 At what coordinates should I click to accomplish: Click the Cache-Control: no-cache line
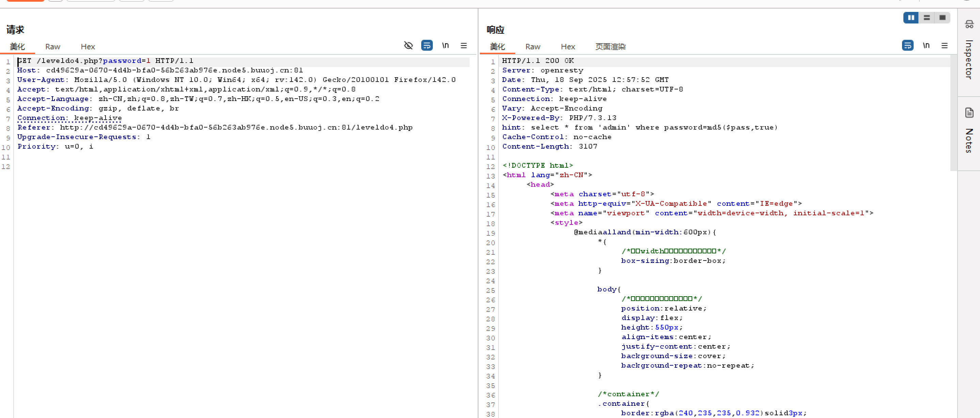557,137
